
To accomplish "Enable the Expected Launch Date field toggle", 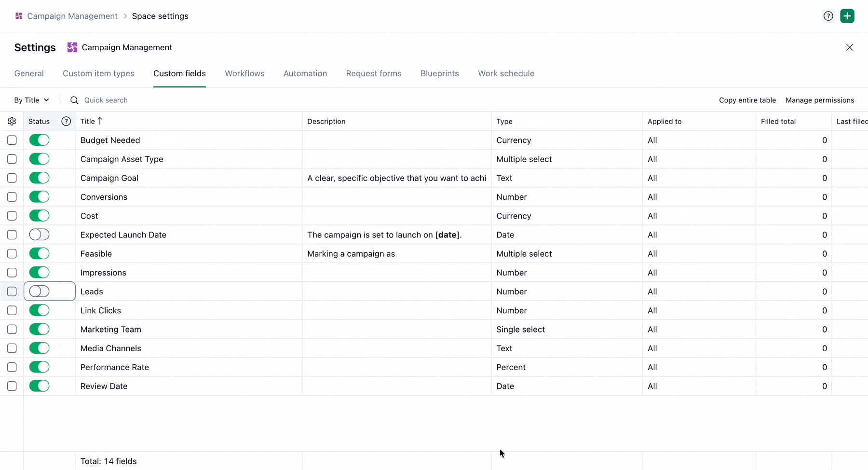I will pos(39,235).
